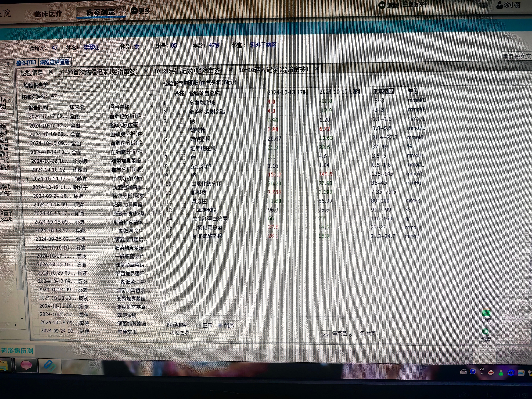
Task: Open the 住院次选择 dropdown
Action: pyautogui.click(x=150, y=95)
